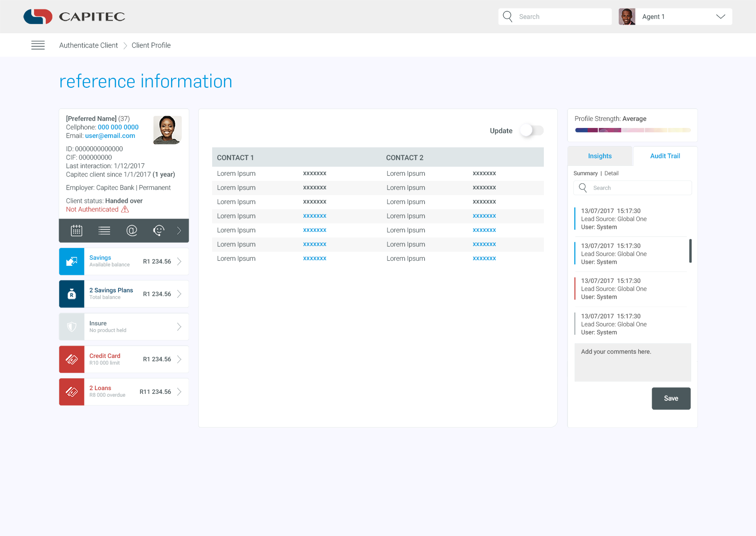Click the CONTACT 2 column header

pos(404,158)
